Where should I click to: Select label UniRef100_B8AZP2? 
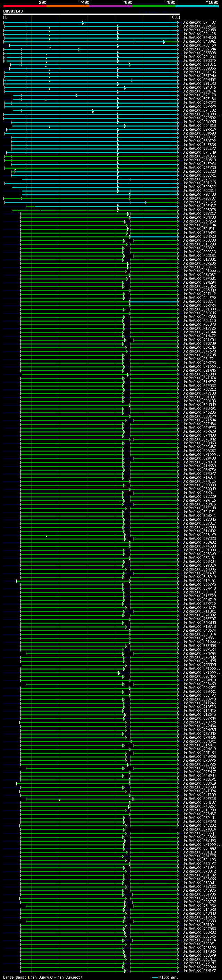(199, 141)
